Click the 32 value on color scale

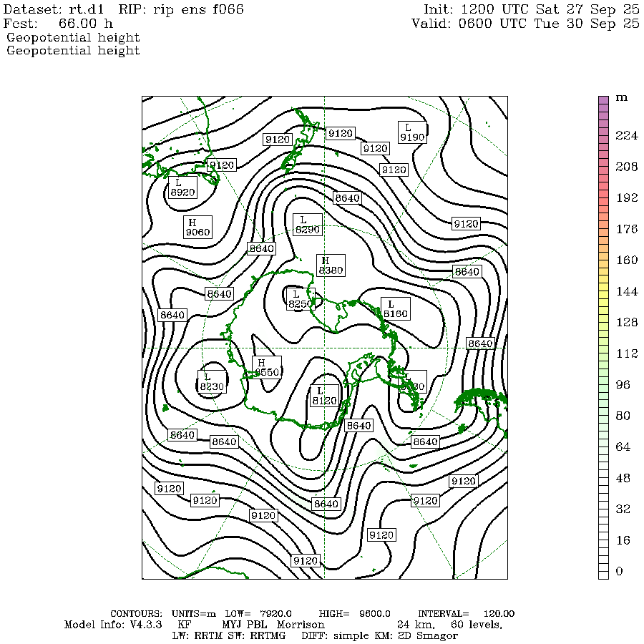point(623,509)
